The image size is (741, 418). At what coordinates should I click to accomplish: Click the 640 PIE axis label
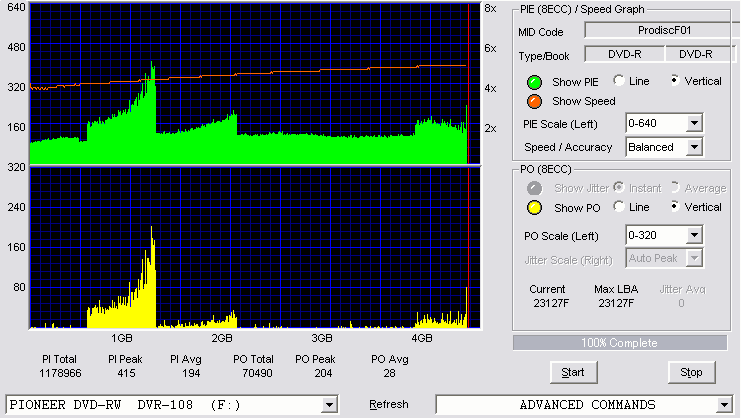point(16,7)
